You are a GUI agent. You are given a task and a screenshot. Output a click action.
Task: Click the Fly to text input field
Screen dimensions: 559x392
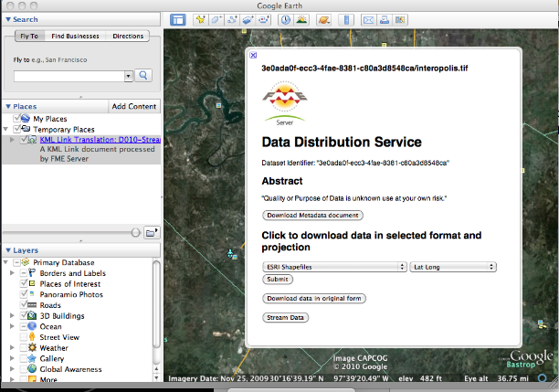69,76
